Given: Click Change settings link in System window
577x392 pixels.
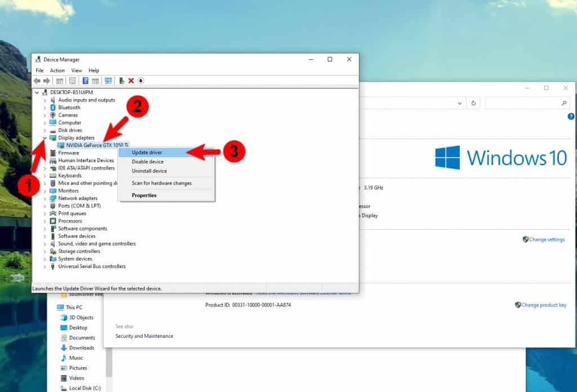Looking at the screenshot, I should point(547,239).
